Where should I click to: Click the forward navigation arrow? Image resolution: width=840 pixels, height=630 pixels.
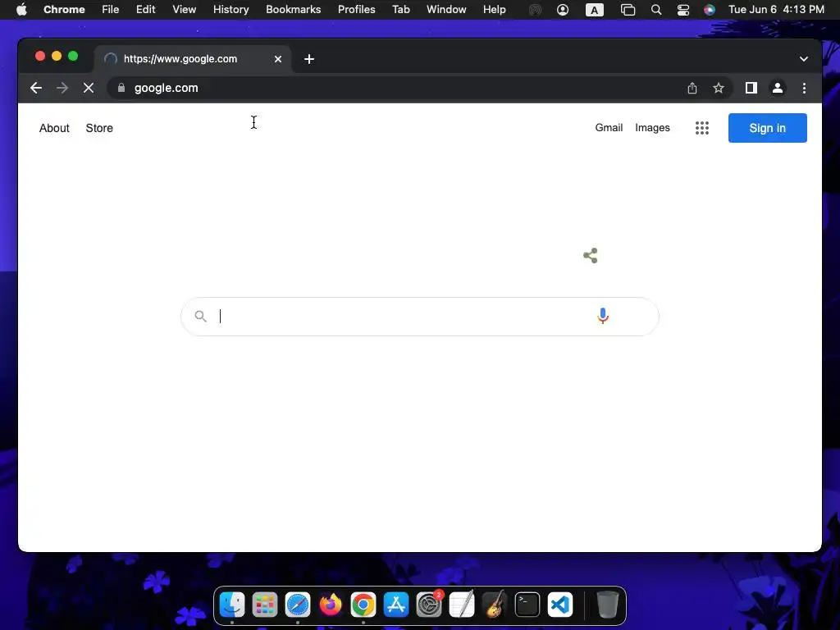tap(62, 88)
